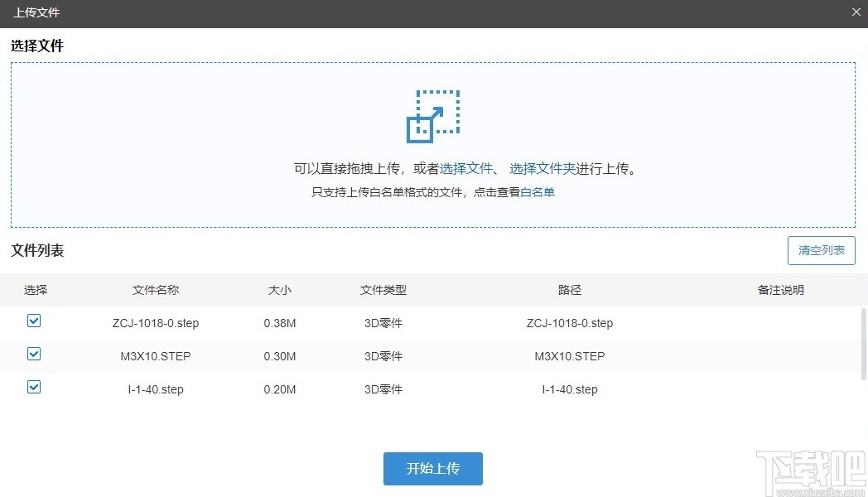Click the 大小 size column header

280,290
